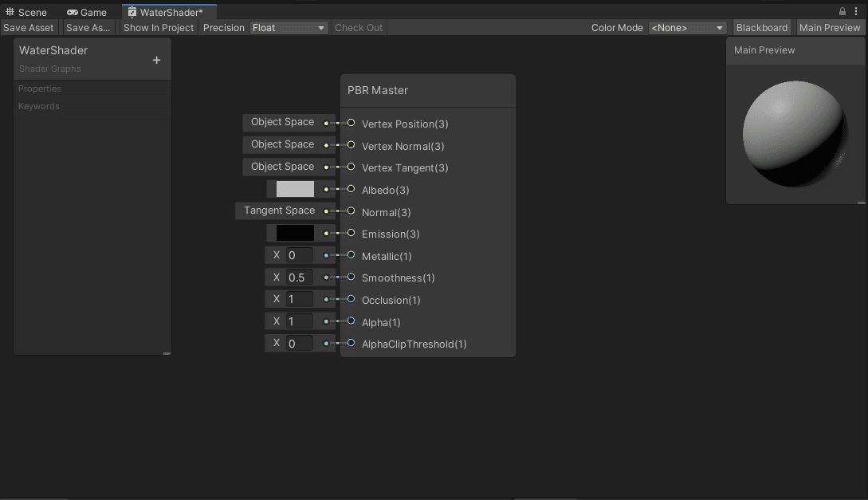Screen dimensions: 868x500
Task: Click the Vertex Position input port
Action: [x=351, y=122]
